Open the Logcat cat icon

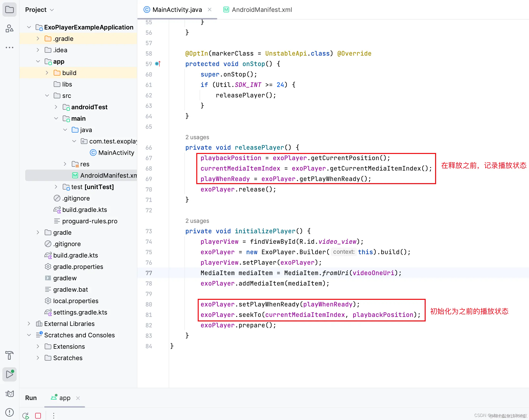(x=9, y=393)
